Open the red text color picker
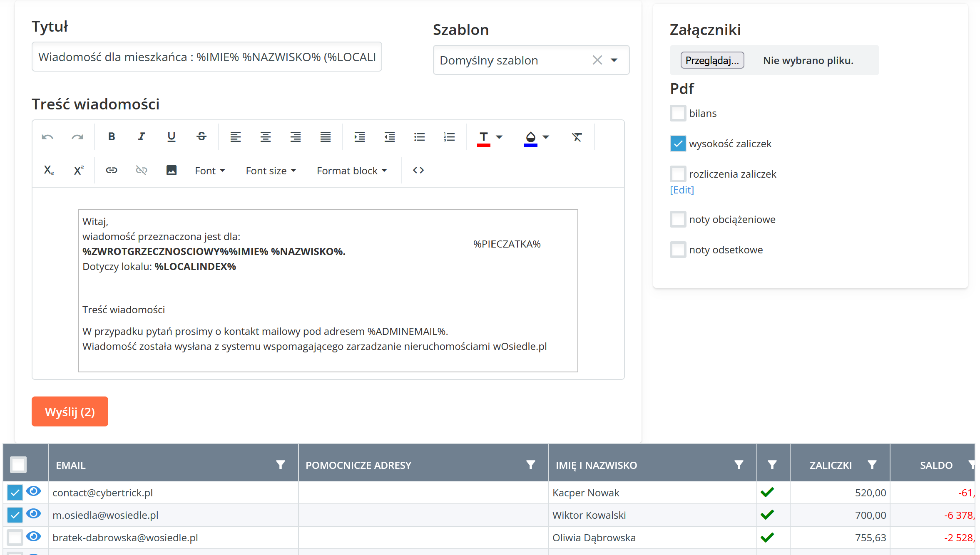 [x=499, y=137]
